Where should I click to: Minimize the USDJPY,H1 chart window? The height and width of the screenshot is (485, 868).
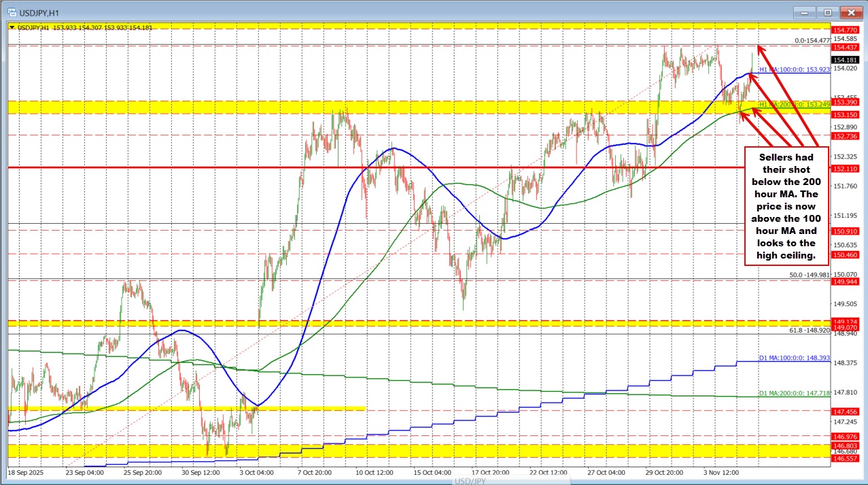click(803, 12)
